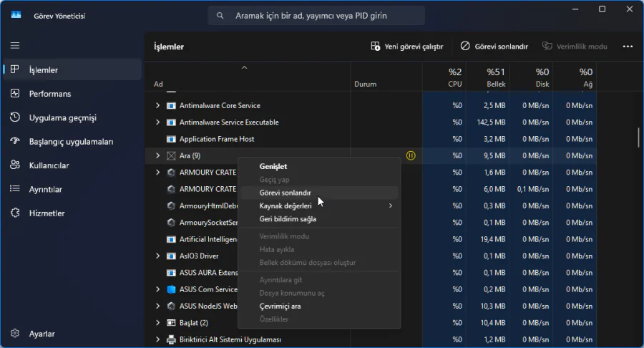
Task: Click the ASUS Com Service blue icon
Action: point(171,289)
